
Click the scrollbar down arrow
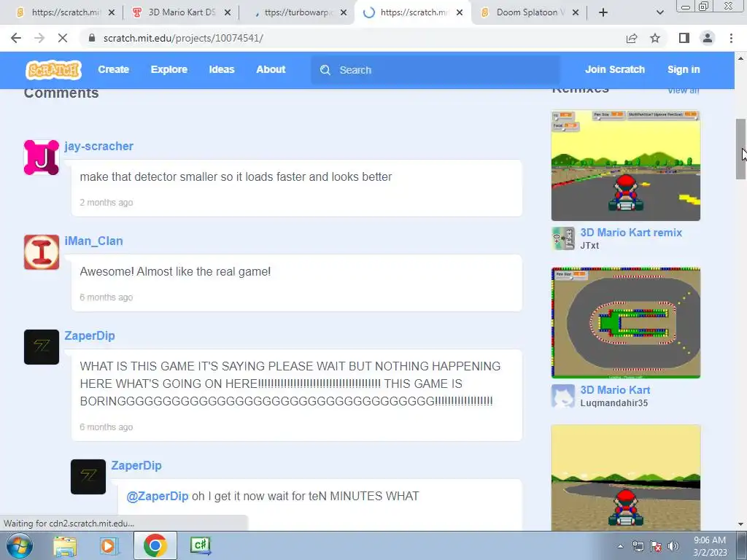click(x=740, y=524)
